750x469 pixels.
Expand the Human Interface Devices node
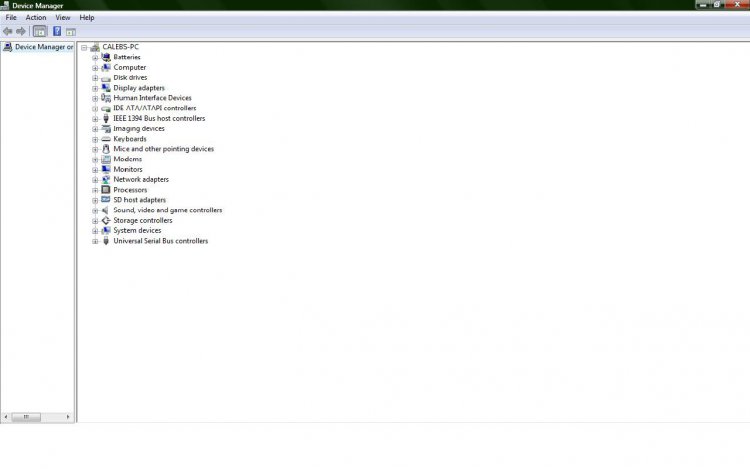pyautogui.click(x=95, y=98)
